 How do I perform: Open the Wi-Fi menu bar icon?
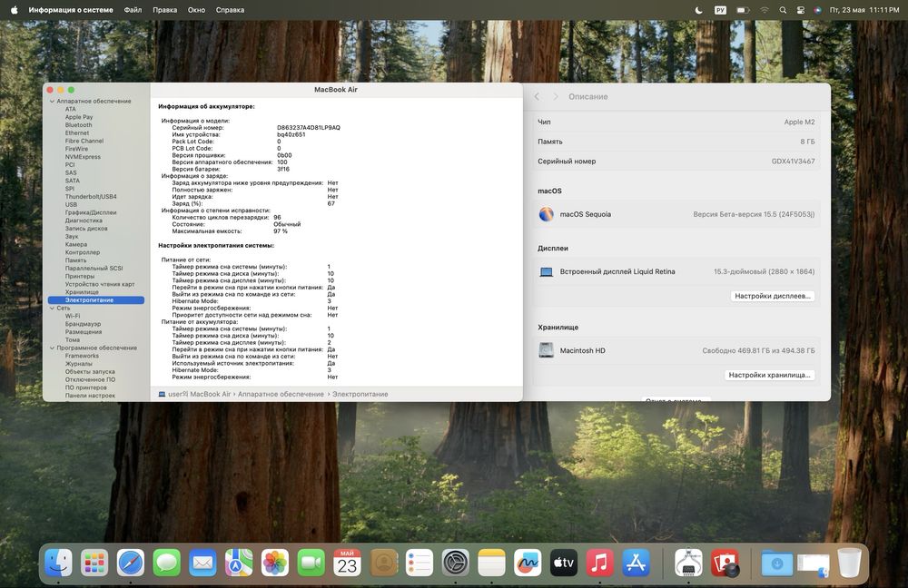tap(765, 10)
